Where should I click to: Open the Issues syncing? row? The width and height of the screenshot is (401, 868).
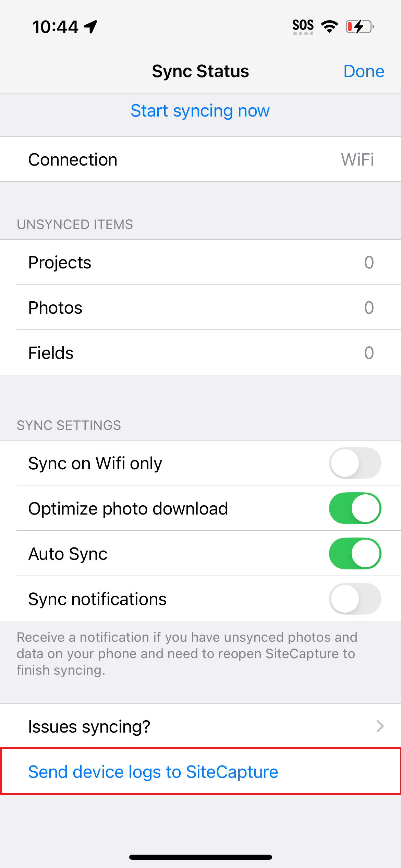pos(200,726)
